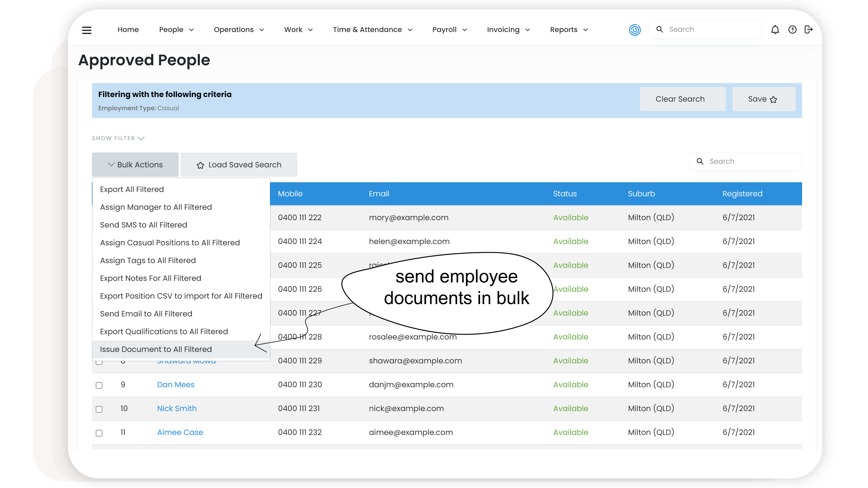This screenshot has height=488, width=868.
Task: Open the hamburger navigation menu
Action: 87,30
